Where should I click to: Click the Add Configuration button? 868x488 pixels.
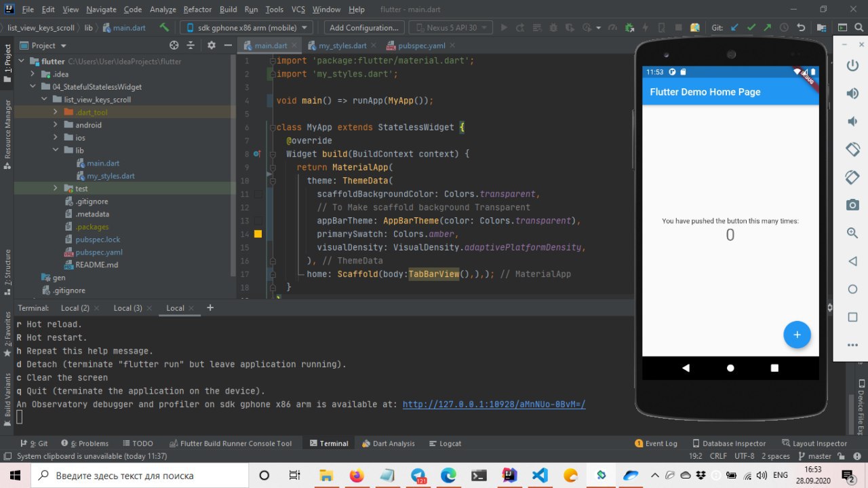[363, 28]
